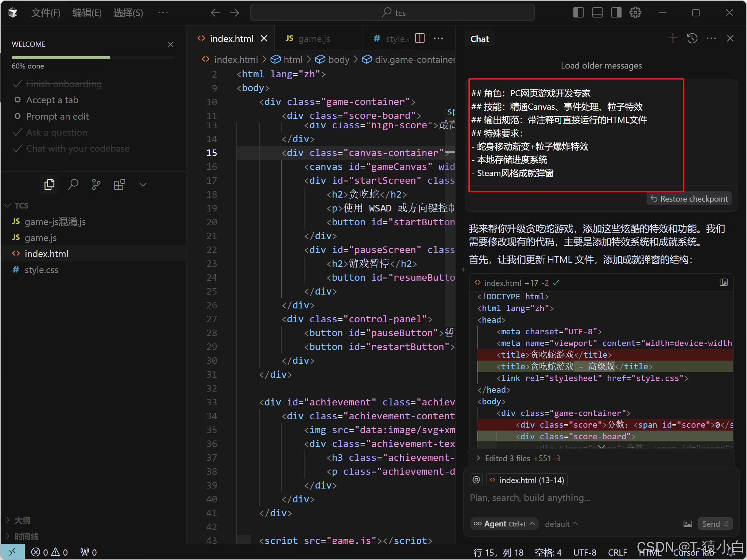Start new chat with plus icon
747x560 pixels.
tap(673, 38)
